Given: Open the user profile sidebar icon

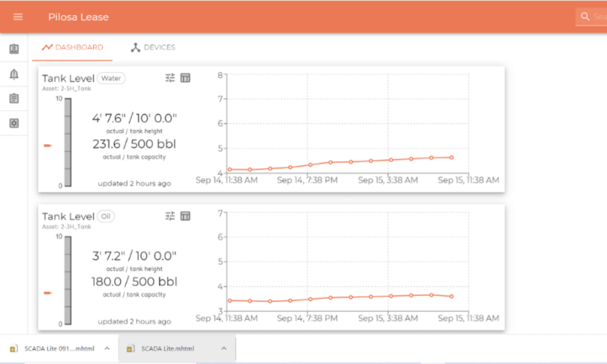Looking at the screenshot, I should [14, 49].
